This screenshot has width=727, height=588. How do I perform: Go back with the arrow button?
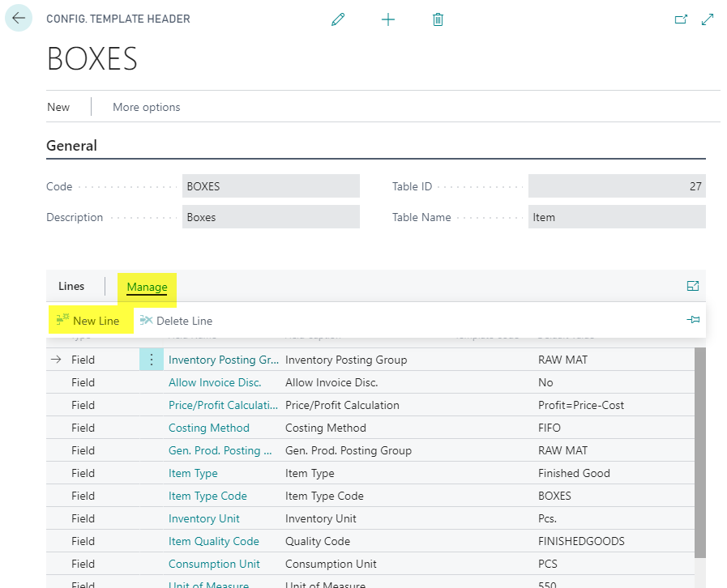pyautogui.click(x=19, y=19)
